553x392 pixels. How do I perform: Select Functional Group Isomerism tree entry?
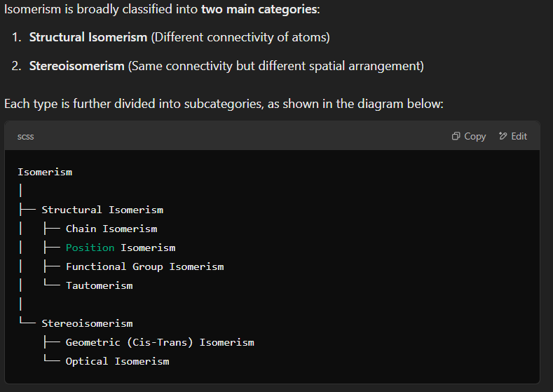[x=144, y=266]
